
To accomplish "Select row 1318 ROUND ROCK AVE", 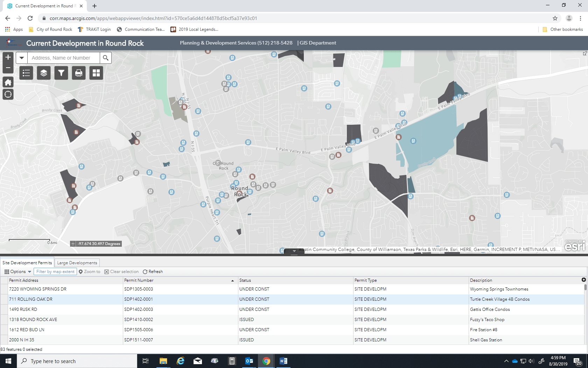I will [292, 320].
